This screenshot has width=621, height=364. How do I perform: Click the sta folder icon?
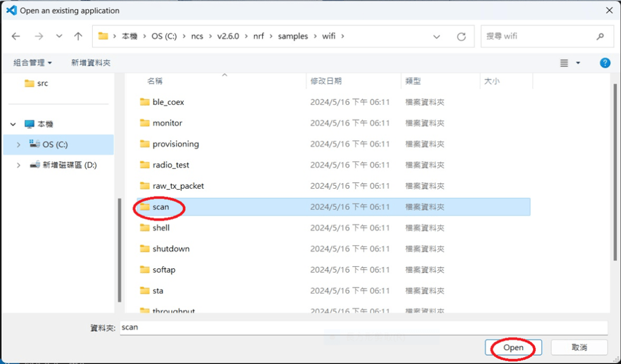click(144, 291)
